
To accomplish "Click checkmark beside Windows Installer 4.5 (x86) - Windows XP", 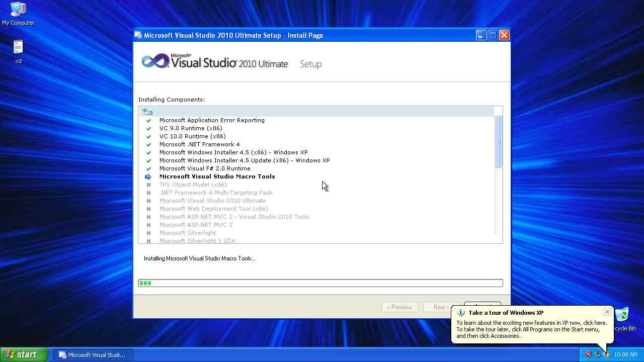I will click(148, 152).
